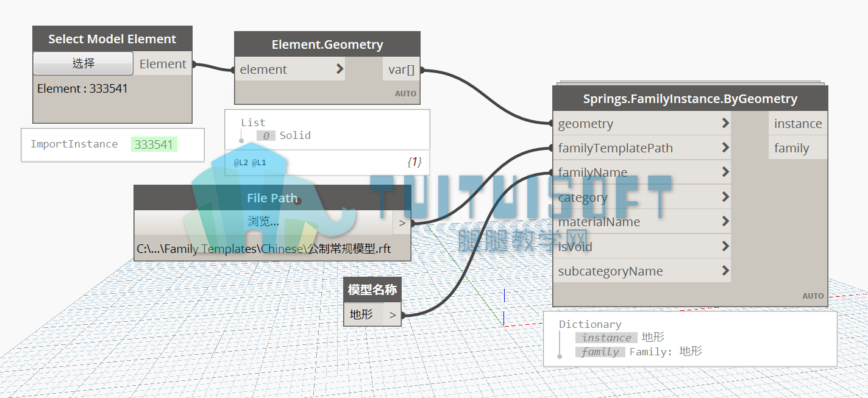Click the green element ID 333541
The width and height of the screenshot is (868, 398).
pyautogui.click(x=154, y=144)
